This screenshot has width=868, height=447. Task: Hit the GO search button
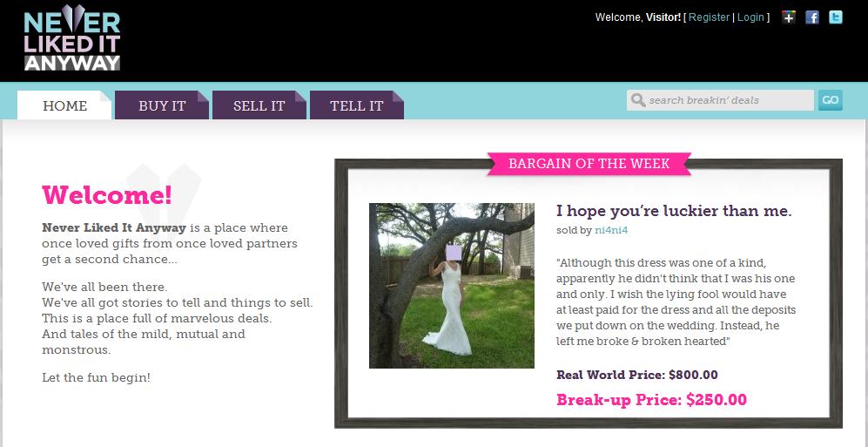pyautogui.click(x=831, y=100)
